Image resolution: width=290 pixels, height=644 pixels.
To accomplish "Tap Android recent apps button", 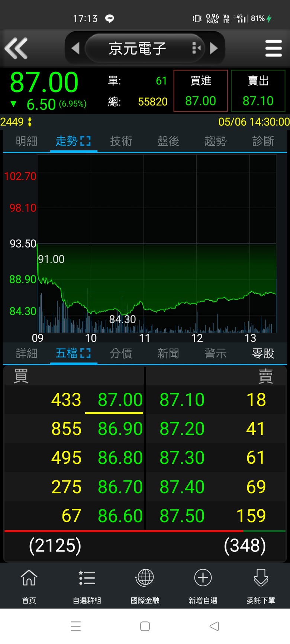I will 76,626.
